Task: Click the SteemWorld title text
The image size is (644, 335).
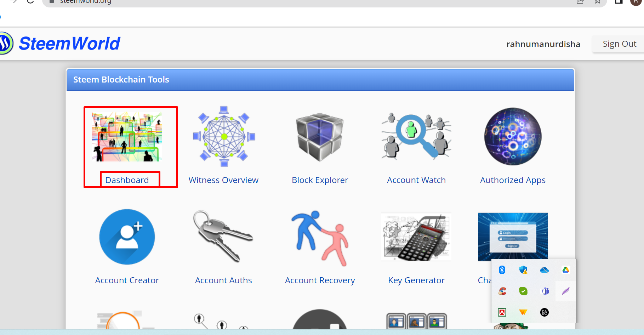Action: [x=69, y=44]
